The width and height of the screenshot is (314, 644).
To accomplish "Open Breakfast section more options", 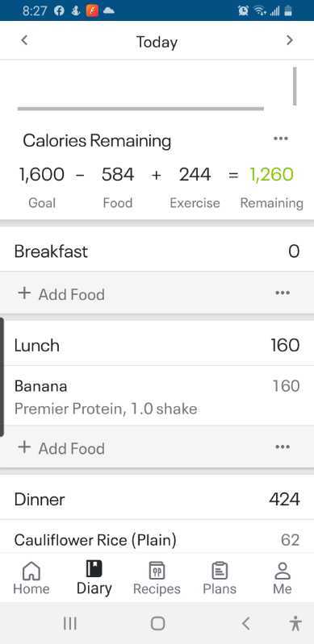I will pos(283,293).
